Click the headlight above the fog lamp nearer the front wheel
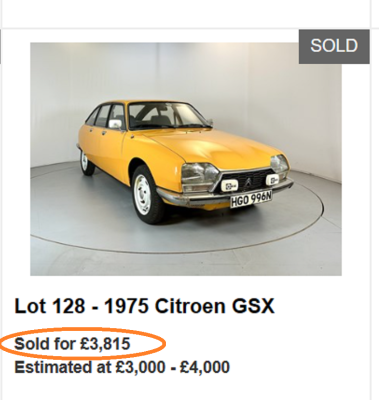379x400 pixels. [199, 174]
